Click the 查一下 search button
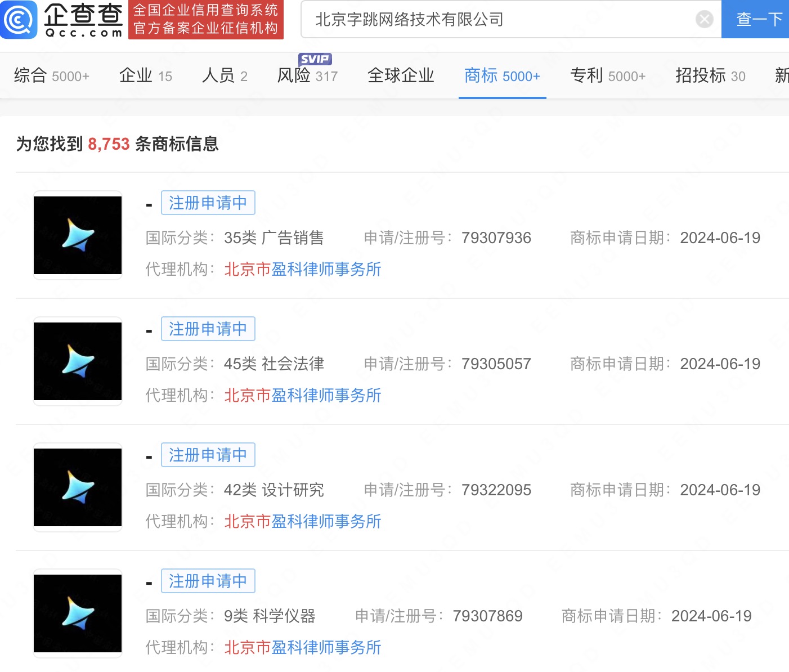This screenshot has height=672, width=789. point(755,20)
